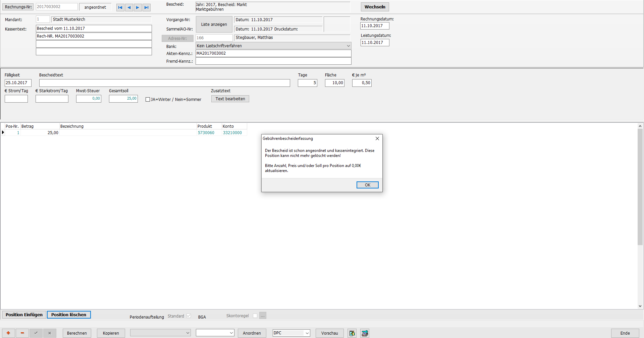Jump to last record navigation arrow
Viewport: 644px width, 338px height.
coord(147,7)
